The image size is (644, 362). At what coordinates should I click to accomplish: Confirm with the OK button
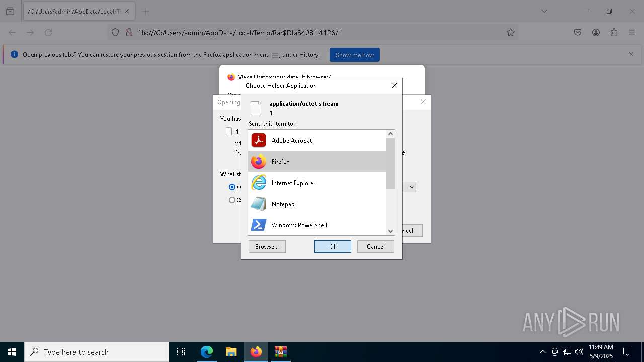pyautogui.click(x=333, y=246)
